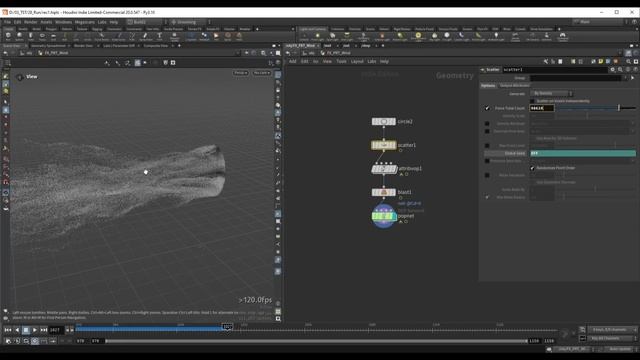Image resolution: width=640 pixels, height=360 pixels.
Task: Add an Environment Light from shelf
Action: [418, 37]
